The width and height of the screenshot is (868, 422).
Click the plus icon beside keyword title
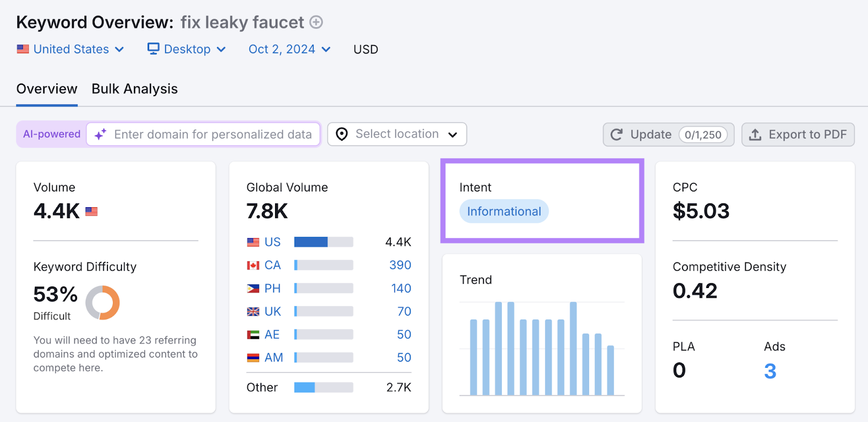tap(316, 22)
